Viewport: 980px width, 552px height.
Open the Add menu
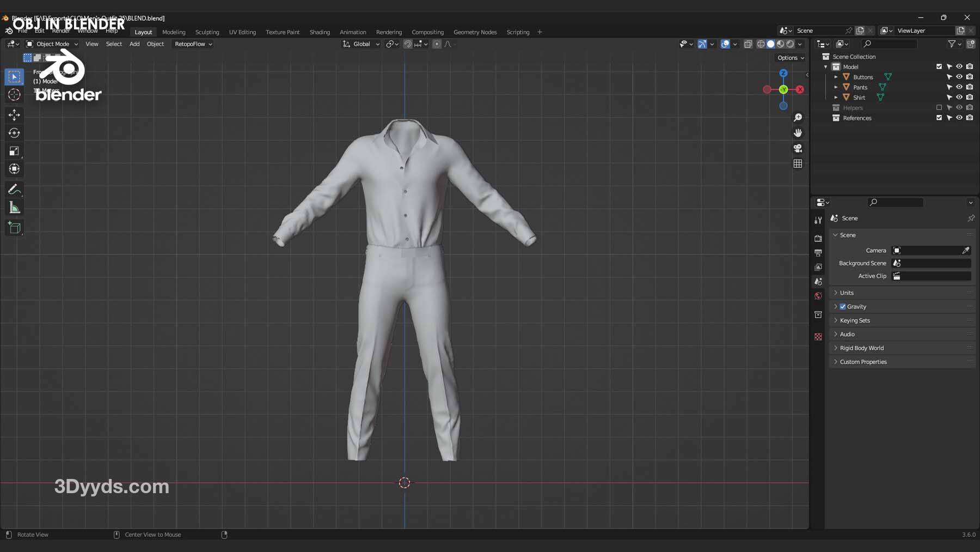[134, 44]
